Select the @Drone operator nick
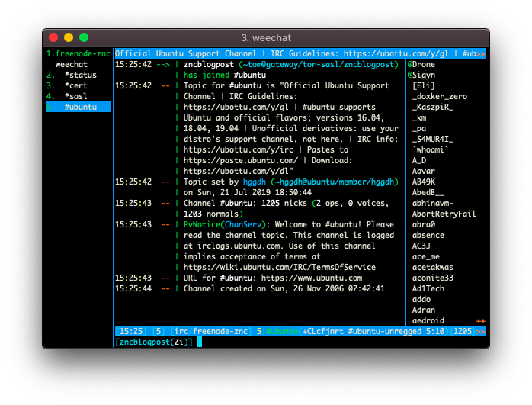Screen dimensions: 532x405 click(x=421, y=65)
